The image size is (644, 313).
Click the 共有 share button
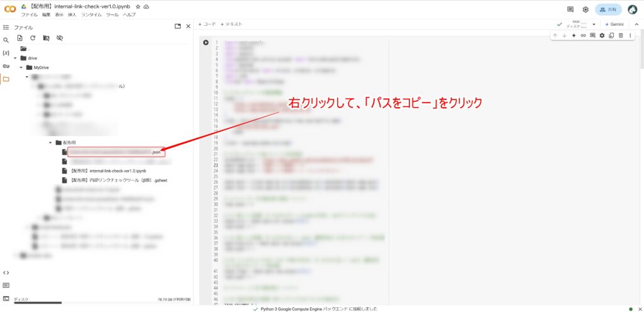608,9
